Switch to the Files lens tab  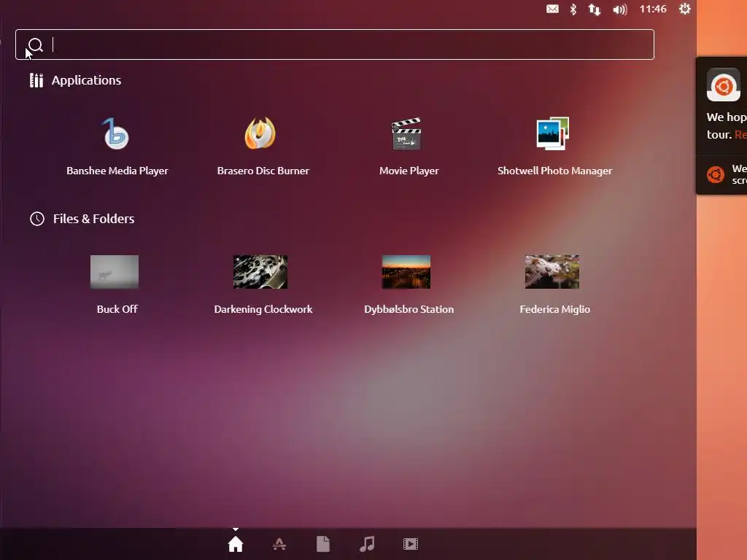(x=323, y=544)
